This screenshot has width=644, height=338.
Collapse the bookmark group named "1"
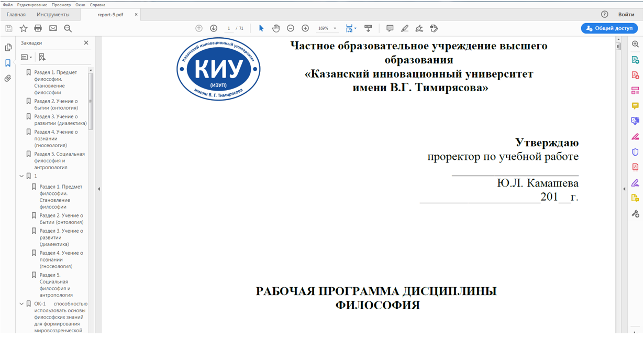(x=21, y=177)
